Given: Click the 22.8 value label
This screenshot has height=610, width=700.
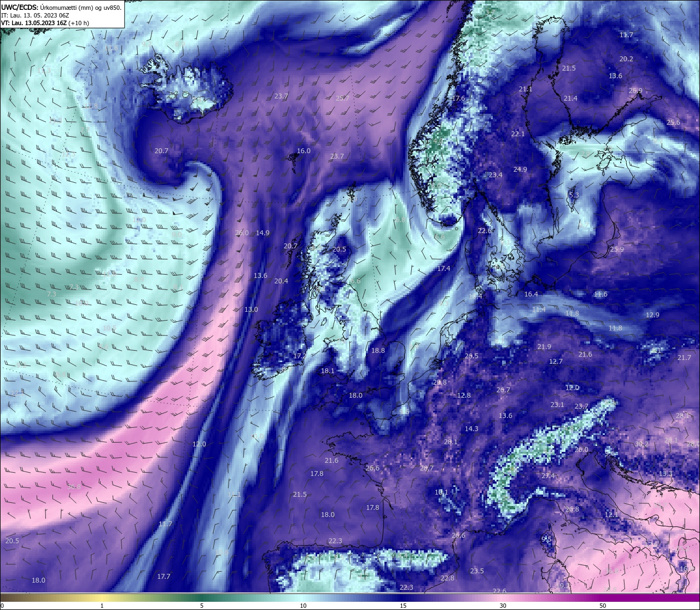Looking at the screenshot, I should click(447, 578).
